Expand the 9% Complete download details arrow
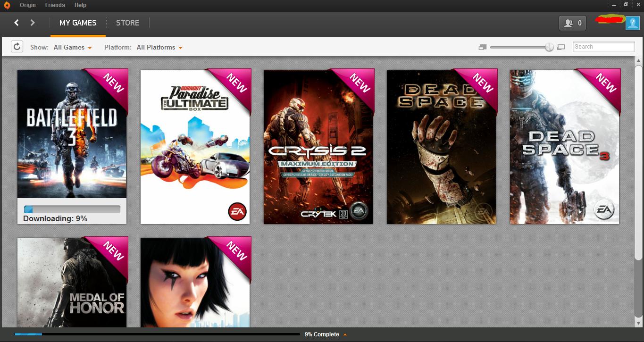Image resolution: width=644 pixels, height=342 pixels. click(x=345, y=334)
